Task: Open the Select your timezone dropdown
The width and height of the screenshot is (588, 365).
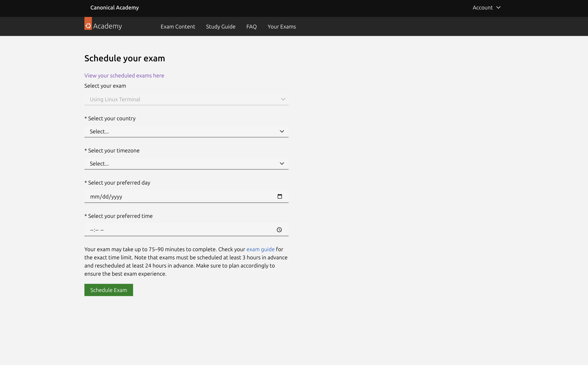Action: (x=186, y=163)
